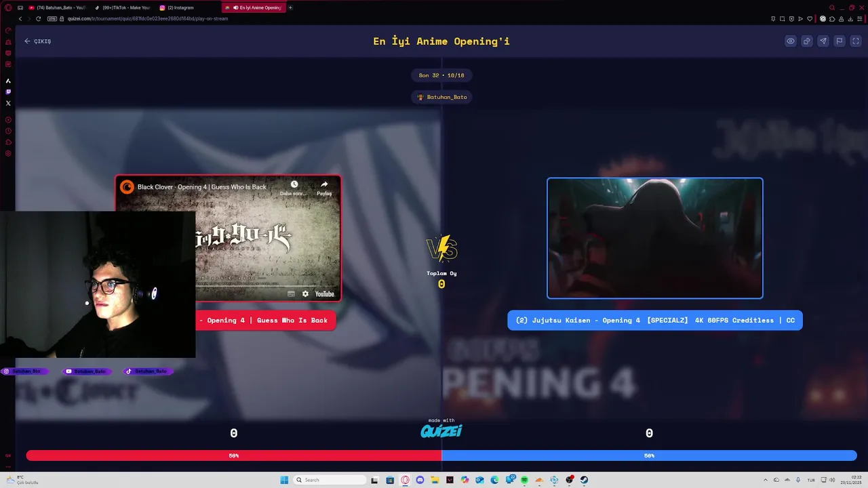Click the ÇIKIŞ back arrow link

pyautogui.click(x=37, y=41)
